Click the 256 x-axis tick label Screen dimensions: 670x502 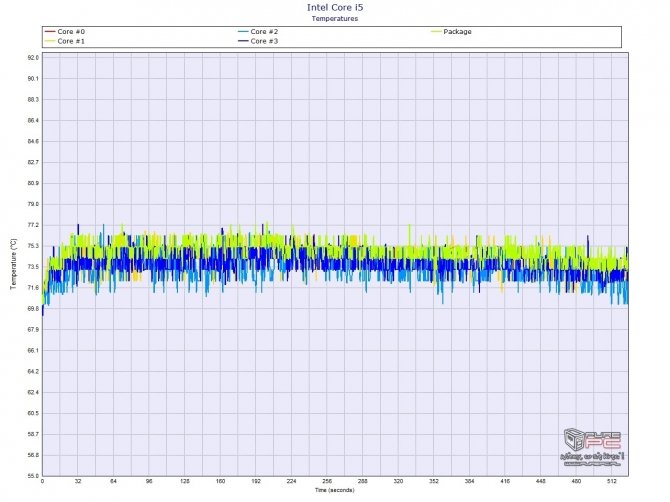point(327,481)
